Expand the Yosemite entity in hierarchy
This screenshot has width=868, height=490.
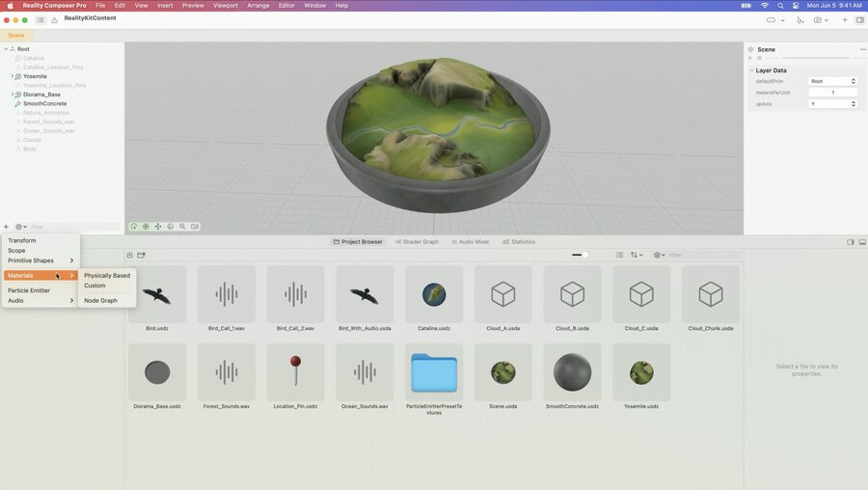(x=13, y=76)
